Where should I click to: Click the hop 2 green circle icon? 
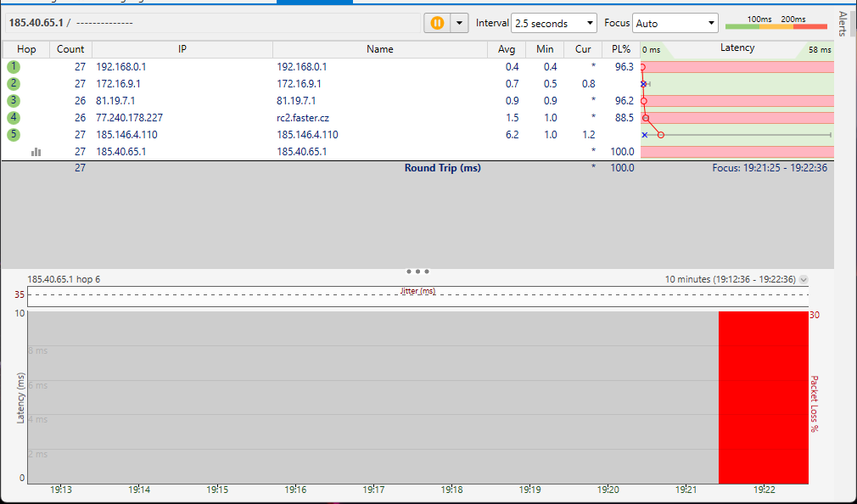[x=14, y=83]
